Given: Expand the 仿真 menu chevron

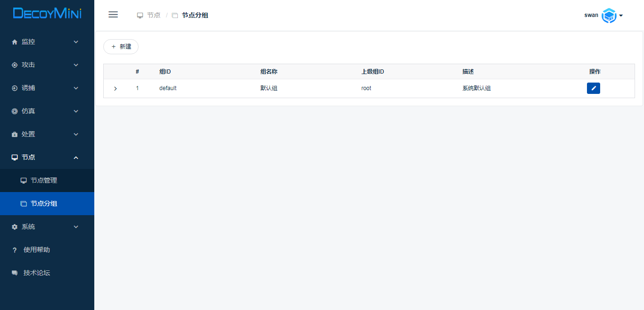Looking at the screenshot, I should [x=76, y=111].
